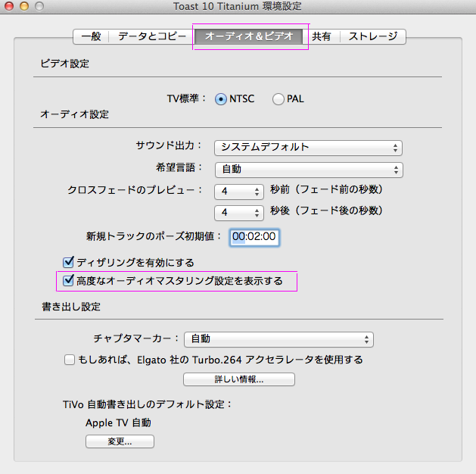Click the Apple TV 自動 text
Screen dimensions: 476x474
coord(118,423)
